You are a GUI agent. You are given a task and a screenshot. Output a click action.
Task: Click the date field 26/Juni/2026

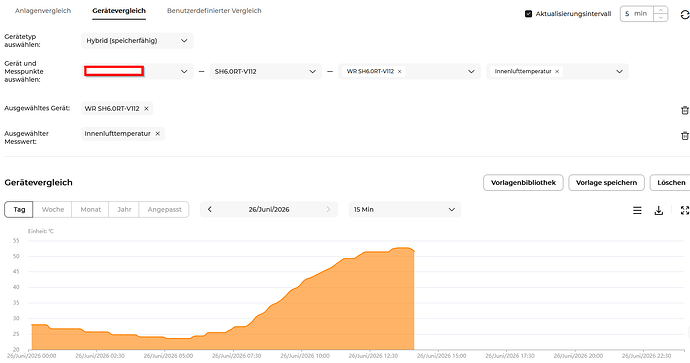[x=269, y=209]
